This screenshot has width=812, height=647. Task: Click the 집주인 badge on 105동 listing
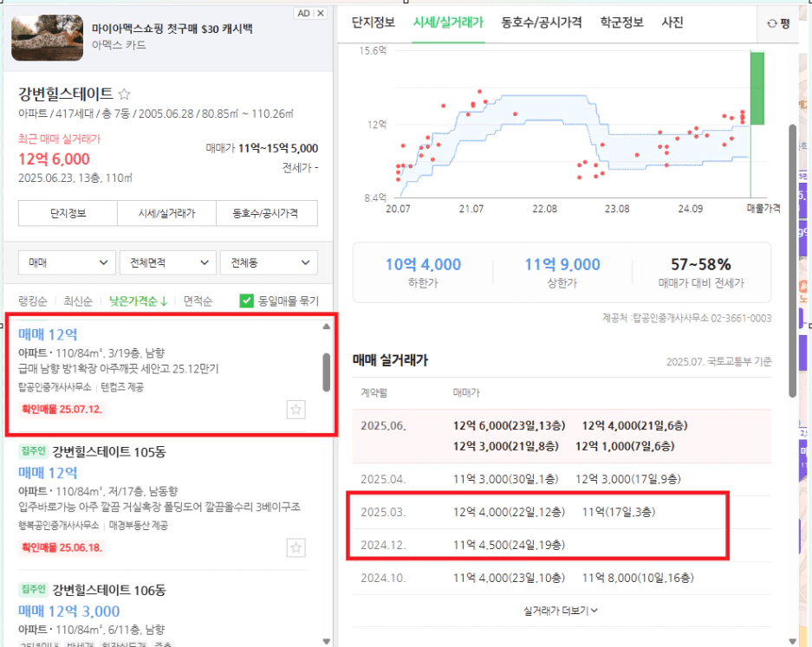(x=34, y=451)
